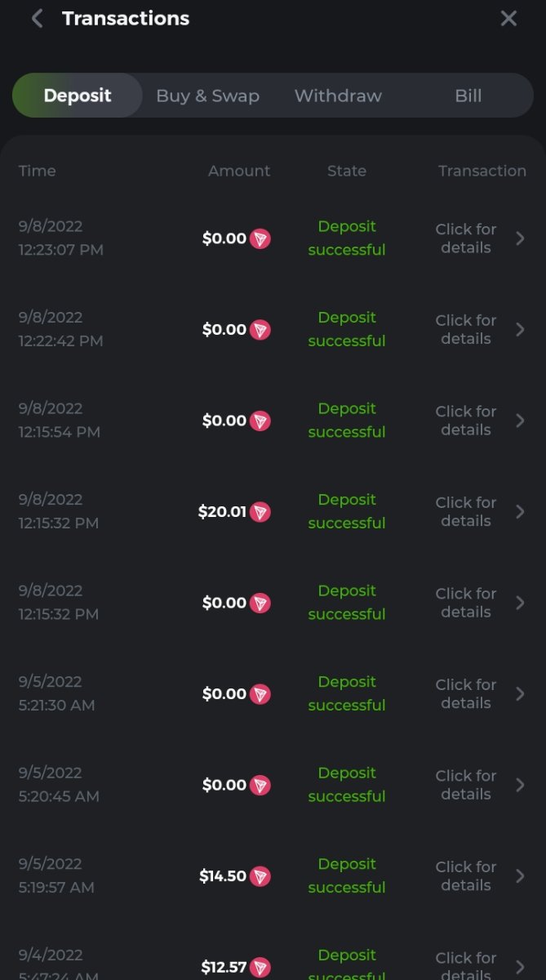Click the $20.01 amount value
The image size is (546, 980).
click(x=222, y=512)
